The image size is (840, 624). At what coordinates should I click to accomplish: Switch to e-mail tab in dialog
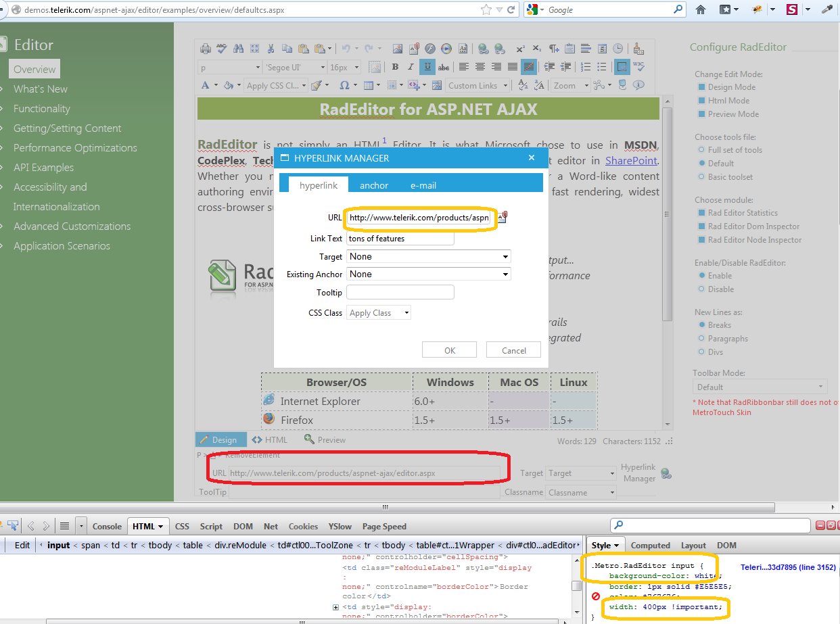[x=423, y=185]
